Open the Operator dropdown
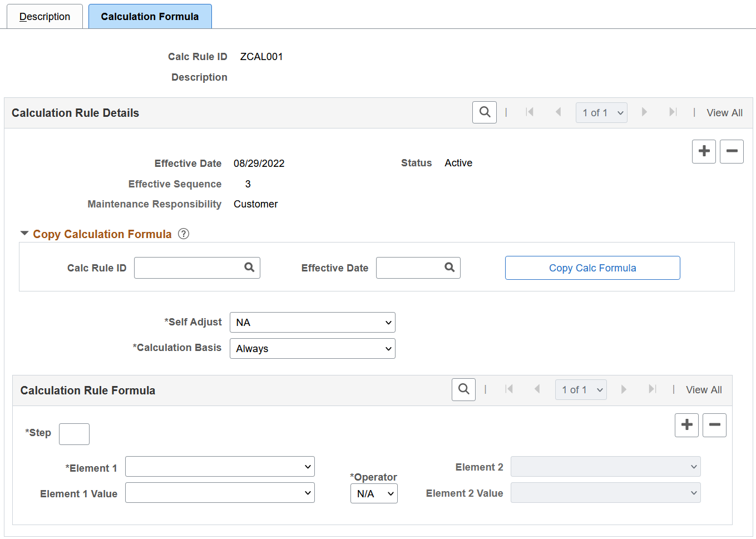This screenshot has height=539, width=756. coord(374,493)
